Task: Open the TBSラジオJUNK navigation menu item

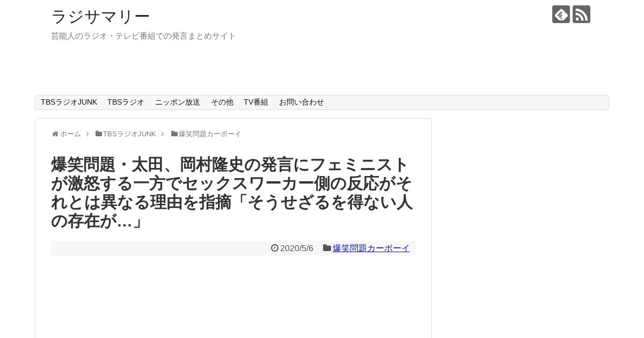Action: click(69, 102)
